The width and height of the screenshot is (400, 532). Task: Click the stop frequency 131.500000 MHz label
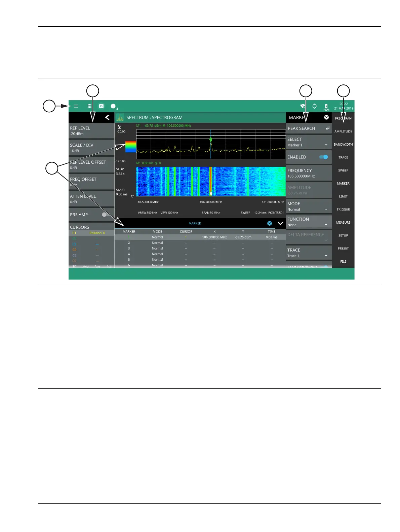point(273,202)
